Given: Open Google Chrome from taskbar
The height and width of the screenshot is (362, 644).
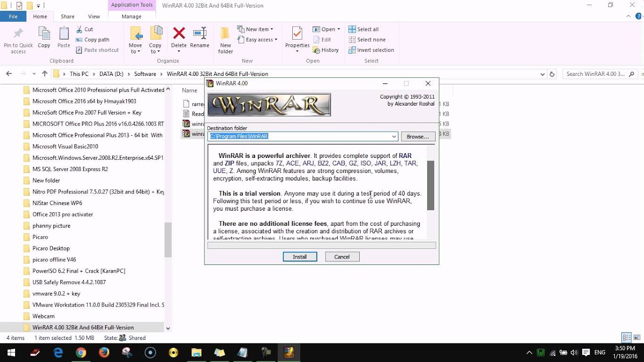Looking at the screenshot, I should coord(81,352).
